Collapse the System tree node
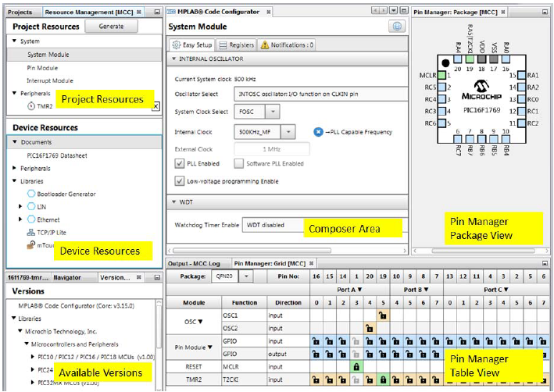Image resolution: width=554 pixels, height=392 pixels. coord(15,41)
